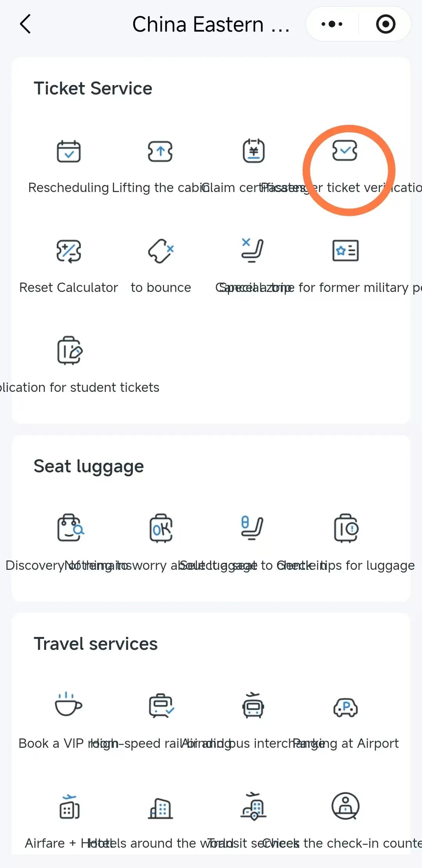Viewport: 422px width, 868px height.
Task: Open application for student tickets icon
Action: click(x=70, y=350)
